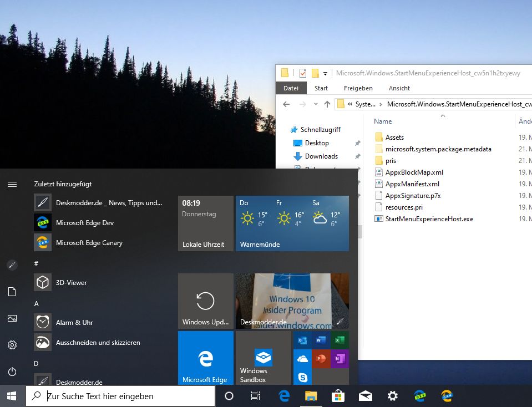Open Task View from the taskbar
This screenshot has height=407, width=532.
click(256, 396)
